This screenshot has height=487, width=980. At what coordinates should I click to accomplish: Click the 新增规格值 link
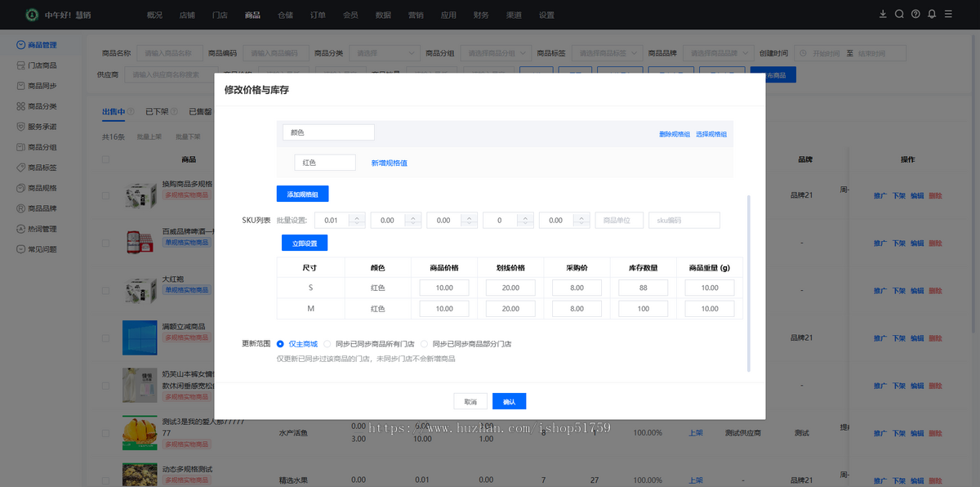click(x=390, y=163)
